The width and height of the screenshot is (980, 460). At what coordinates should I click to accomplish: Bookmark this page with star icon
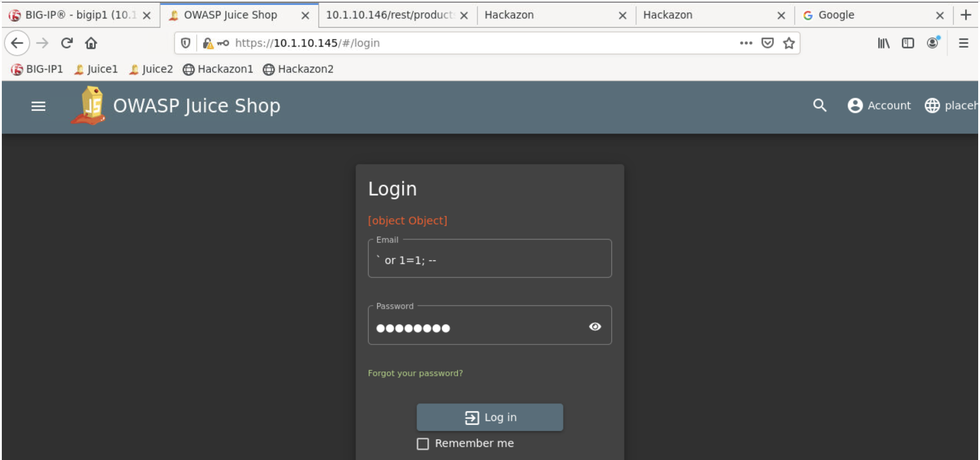coord(789,43)
